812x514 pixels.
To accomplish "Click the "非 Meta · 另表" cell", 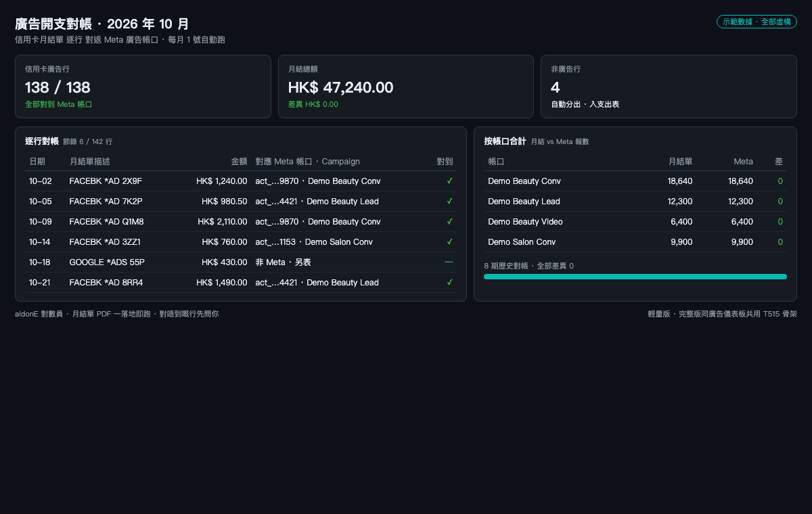I will 283,262.
